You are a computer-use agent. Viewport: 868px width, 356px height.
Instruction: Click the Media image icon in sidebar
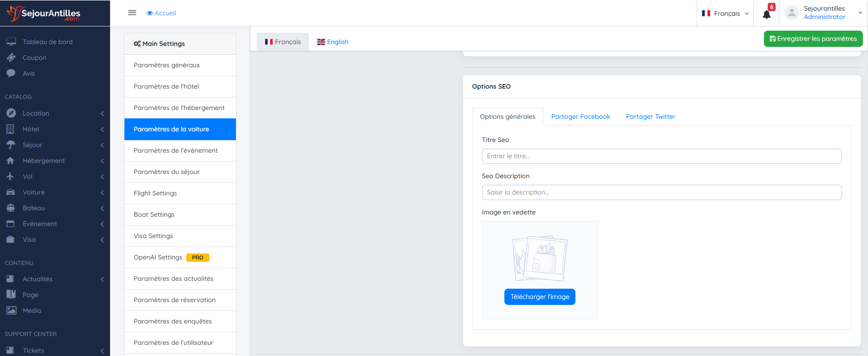[11, 311]
